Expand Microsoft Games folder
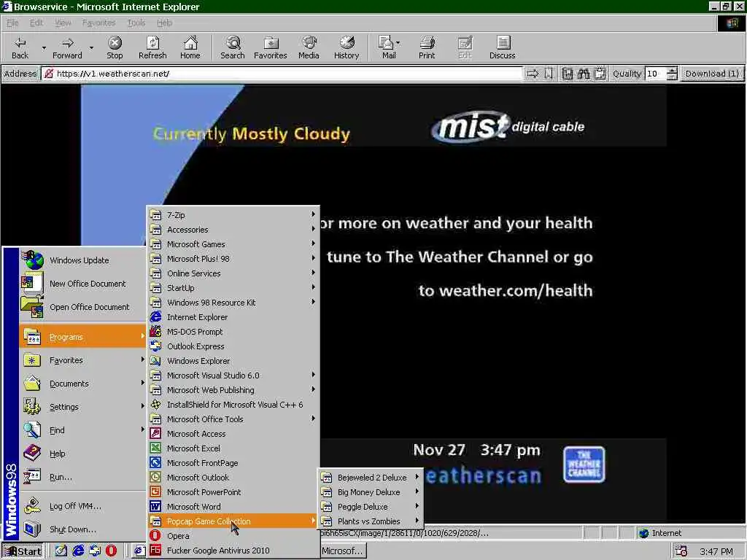Image resolution: width=747 pixels, height=560 pixels. (x=233, y=244)
